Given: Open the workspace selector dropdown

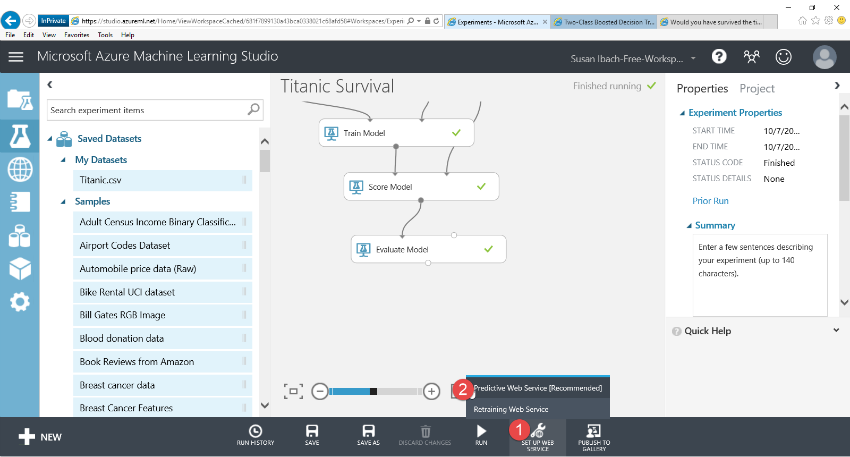Looking at the screenshot, I should (633, 59).
